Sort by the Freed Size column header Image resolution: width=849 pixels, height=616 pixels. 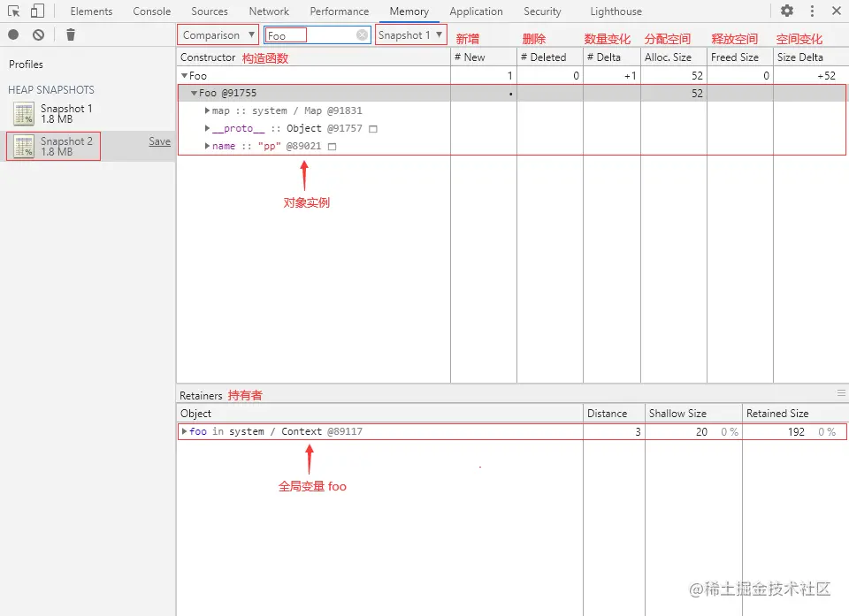[x=740, y=57]
